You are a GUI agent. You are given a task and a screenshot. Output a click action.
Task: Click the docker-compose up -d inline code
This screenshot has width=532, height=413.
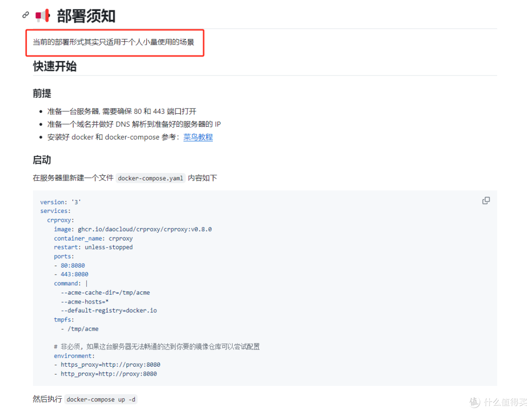pyautogui.click(x=100, y=399)
